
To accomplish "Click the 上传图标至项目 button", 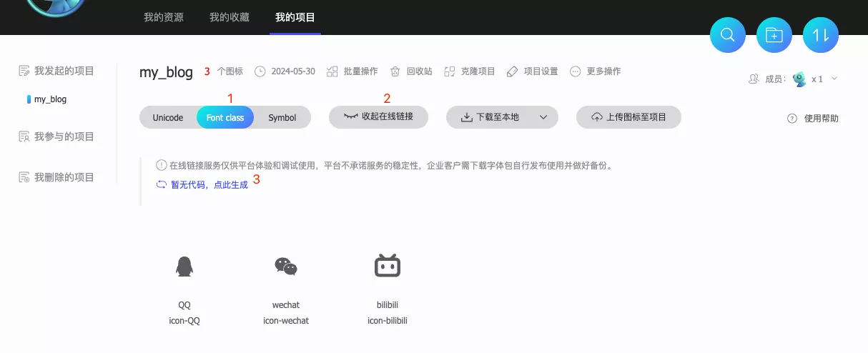I will pos(628,117).
